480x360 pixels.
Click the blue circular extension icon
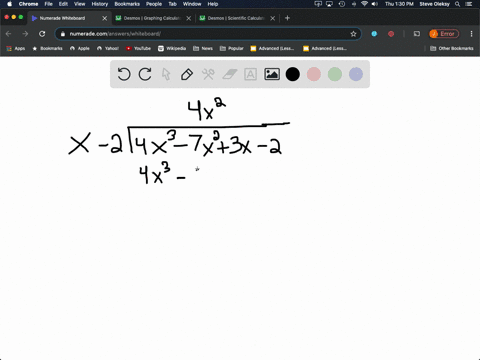coord(374,34)
